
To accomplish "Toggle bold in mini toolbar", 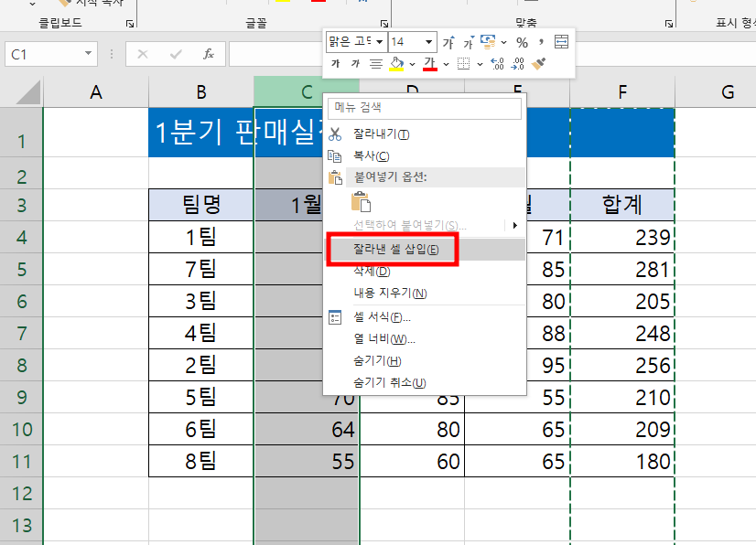I will pyautogui.click(x=336, y=64).
